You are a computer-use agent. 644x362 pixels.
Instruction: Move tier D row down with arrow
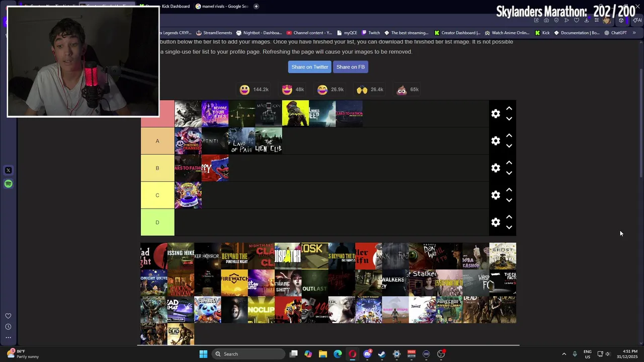pos(509,227)
